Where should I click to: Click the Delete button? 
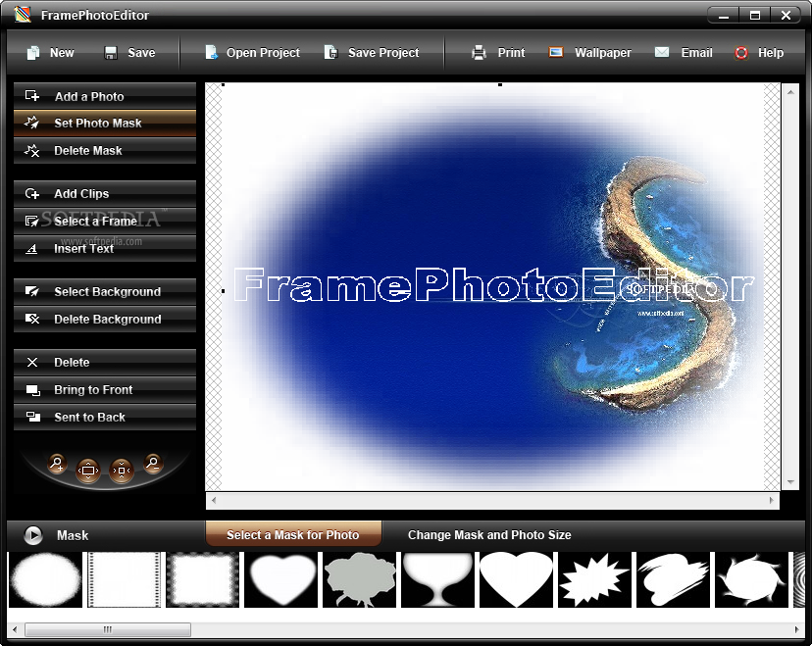click(105, 362)
